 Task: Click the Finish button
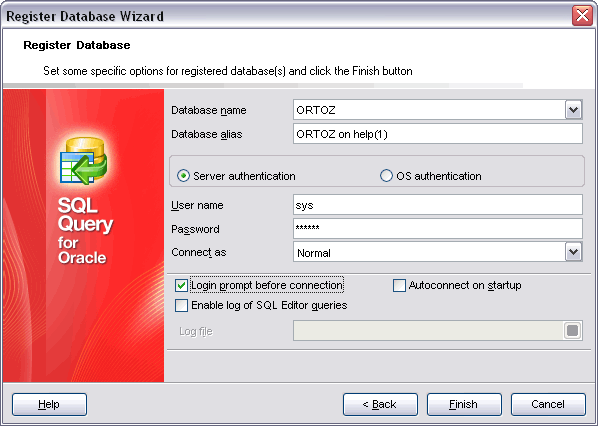click(464, 404)
